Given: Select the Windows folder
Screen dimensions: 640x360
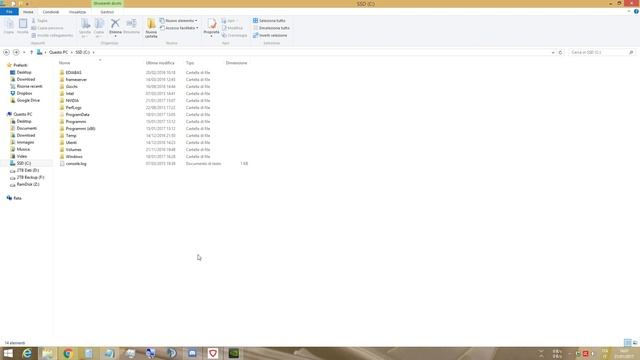Looking at the screenshot, I should click(74, 157).
